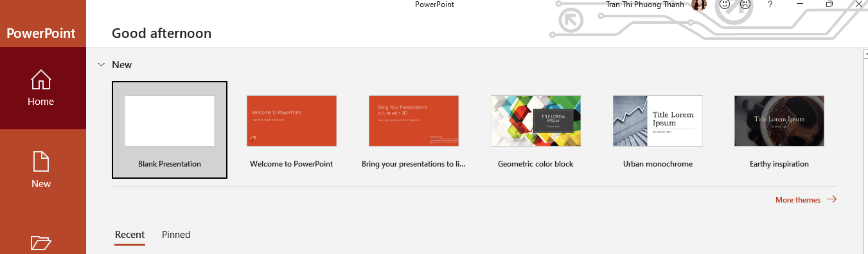
Task: Click the smiley face feedback icon
Action: [x=724, y=5]
